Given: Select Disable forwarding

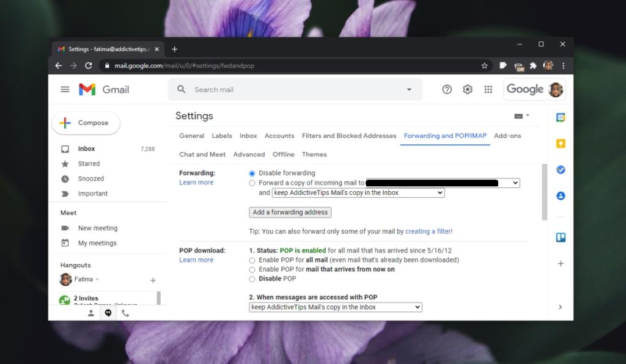Looking at the screenshot, I should [251, 173].
